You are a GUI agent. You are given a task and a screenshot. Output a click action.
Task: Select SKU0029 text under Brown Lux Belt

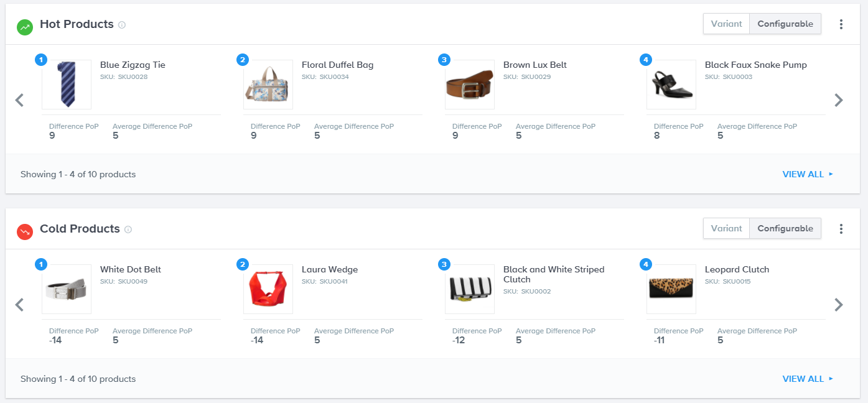[536, 77]
